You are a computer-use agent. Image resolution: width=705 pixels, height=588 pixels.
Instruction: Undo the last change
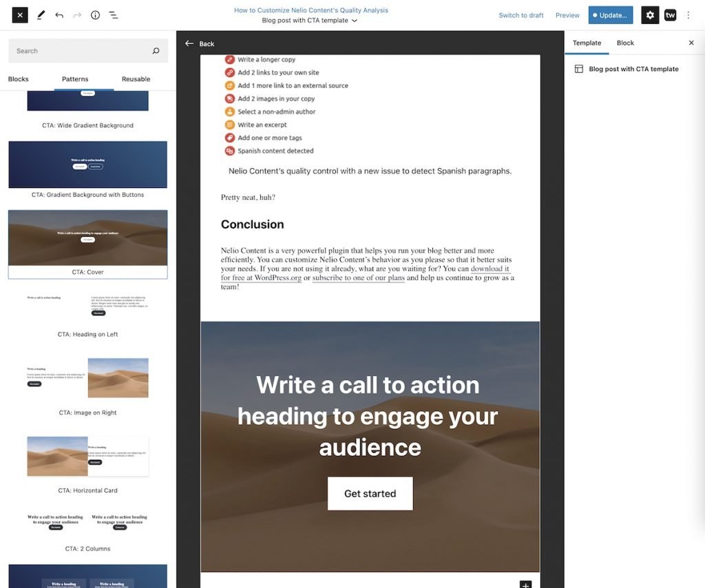pos(59,15)
